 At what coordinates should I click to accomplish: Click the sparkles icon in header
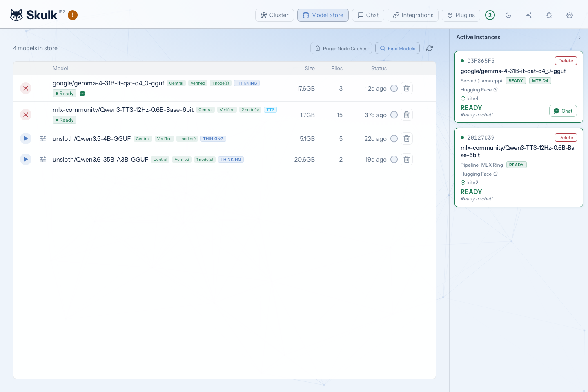click(x=529, y=15)
